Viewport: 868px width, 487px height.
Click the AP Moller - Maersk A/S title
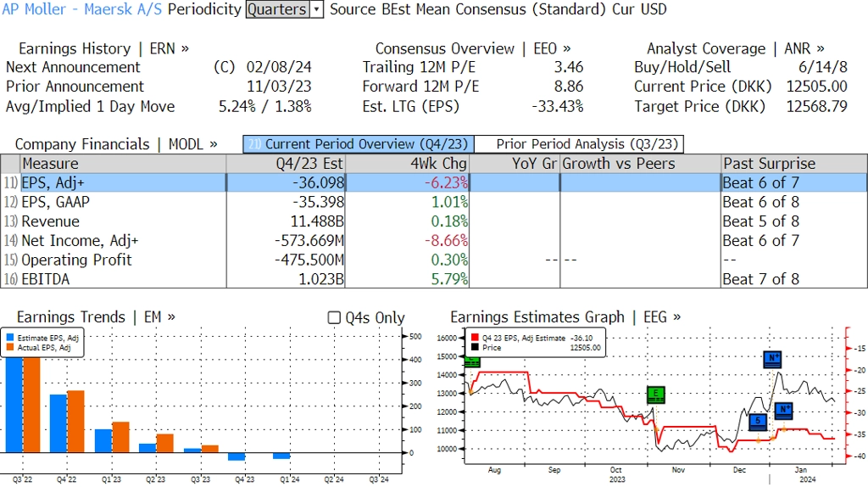point(82,9)
